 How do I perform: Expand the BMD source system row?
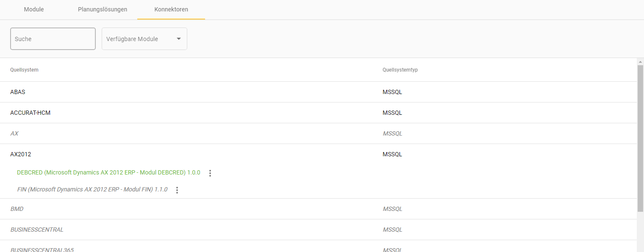17,209
